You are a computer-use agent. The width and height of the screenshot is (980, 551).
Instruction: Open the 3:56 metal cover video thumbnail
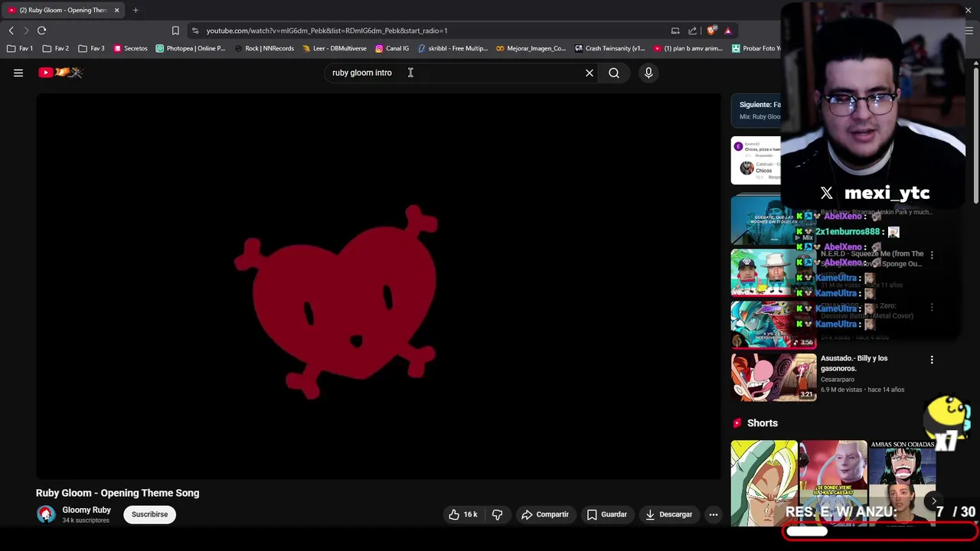(x=773, y=324)
